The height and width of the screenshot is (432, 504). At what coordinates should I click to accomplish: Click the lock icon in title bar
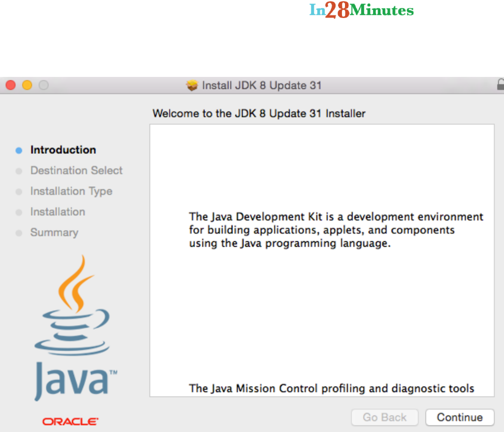pos(500,84)
